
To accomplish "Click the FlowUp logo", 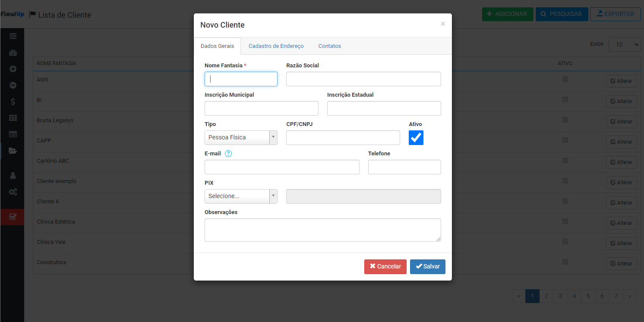I will point(12,14).
